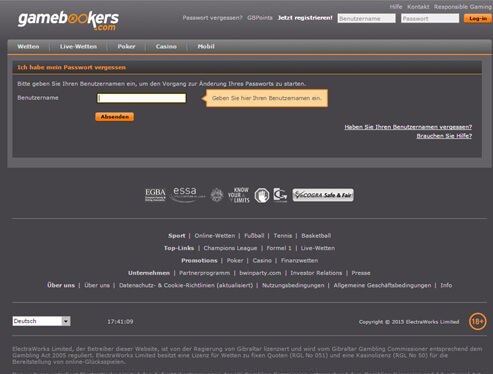
Task: Switch to the Live-Wetten tab
Action: click(x=78, y=47)
